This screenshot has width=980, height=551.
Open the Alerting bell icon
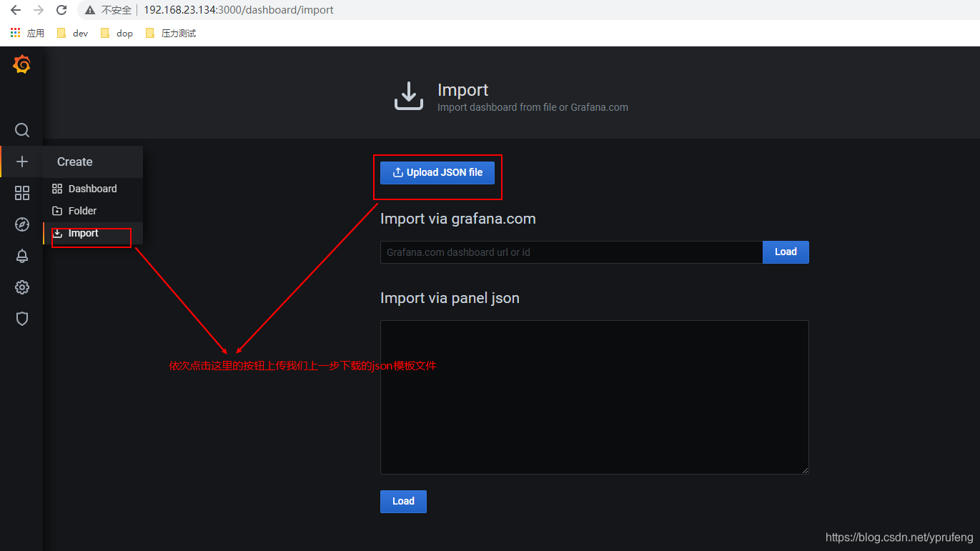(22, 256)
